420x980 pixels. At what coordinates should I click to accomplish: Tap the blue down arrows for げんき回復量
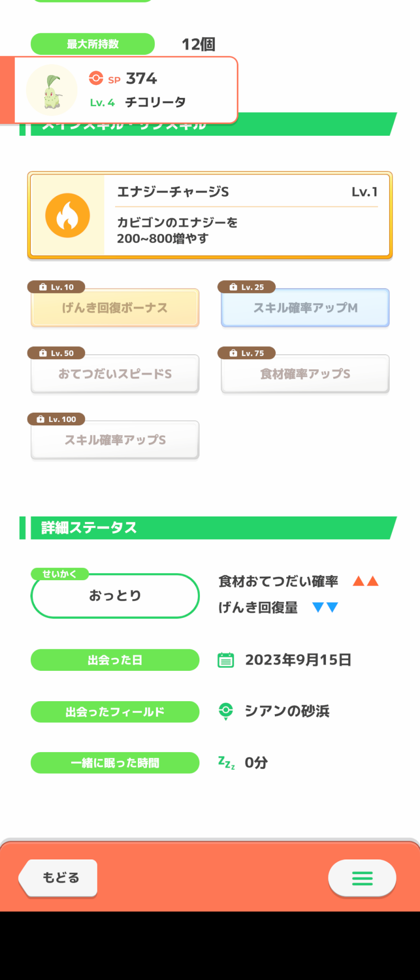tap(325, 608)
